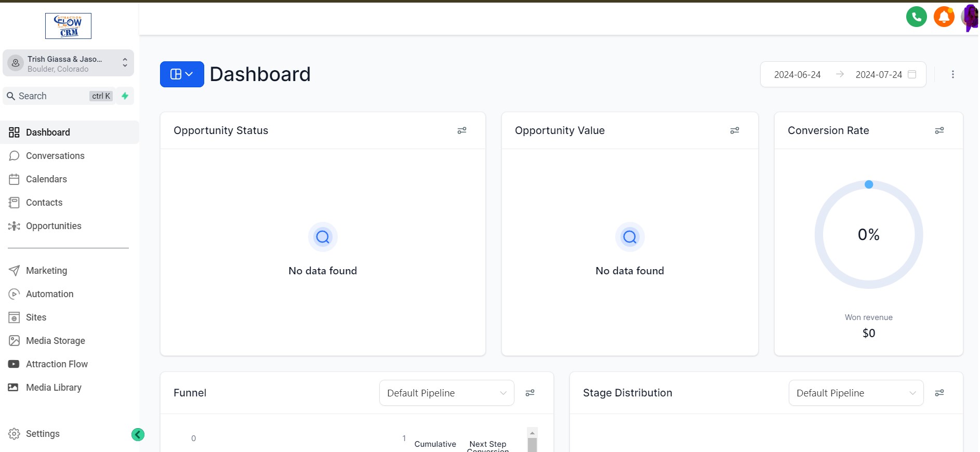Click the Funnel widget filter icon
The height and width of the screenshot is (452, 980).
[x=529, y=393]
